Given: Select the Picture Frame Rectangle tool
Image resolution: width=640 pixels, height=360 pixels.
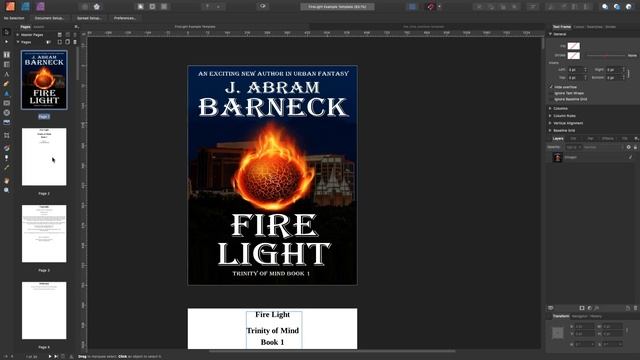Looking at the screenshot, I should (x=7, y=103).
